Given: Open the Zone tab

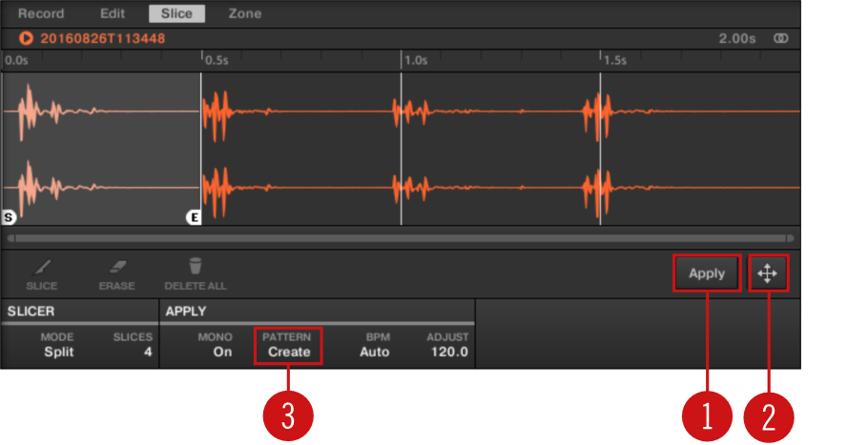Looking at the screenshot, I should point(244,13).
